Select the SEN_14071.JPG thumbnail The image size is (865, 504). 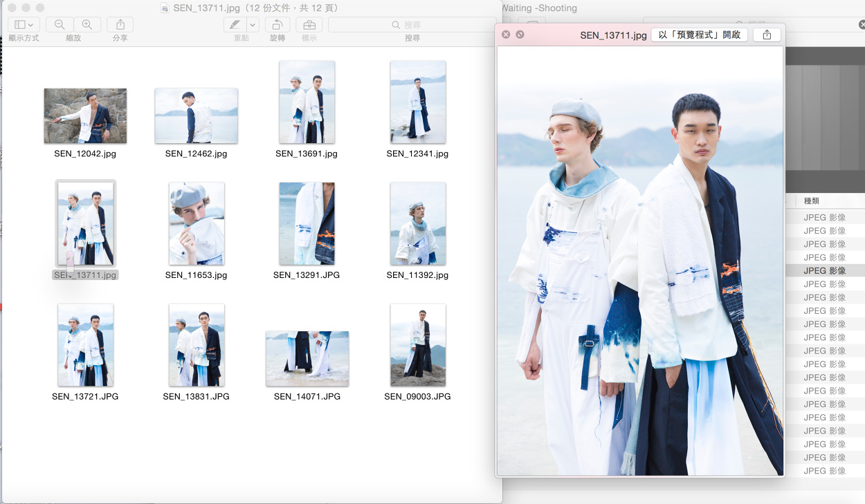[307, 359]
